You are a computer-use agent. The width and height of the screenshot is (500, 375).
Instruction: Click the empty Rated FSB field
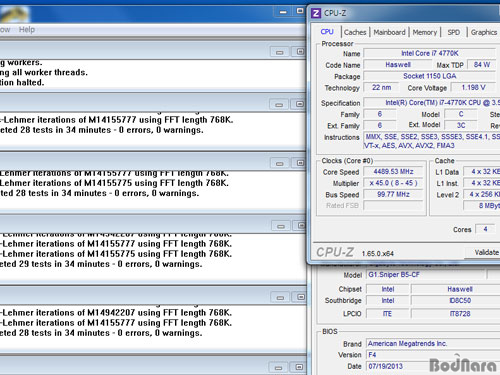pos(393,206)
